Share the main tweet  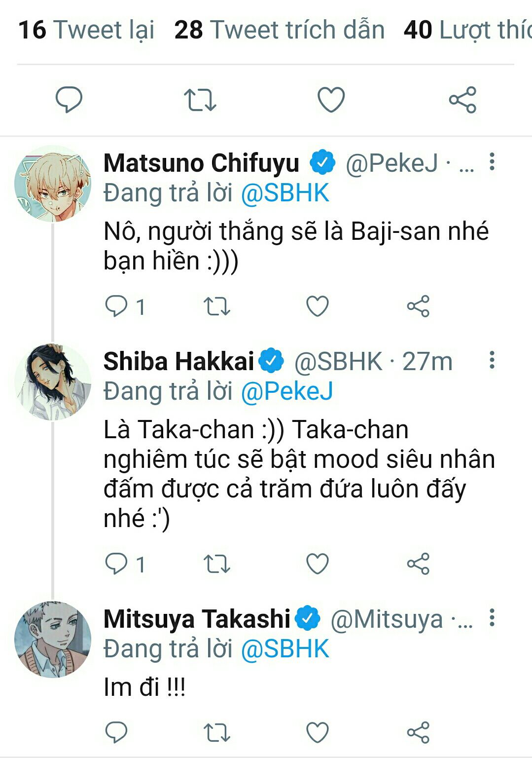pos(462,99)
